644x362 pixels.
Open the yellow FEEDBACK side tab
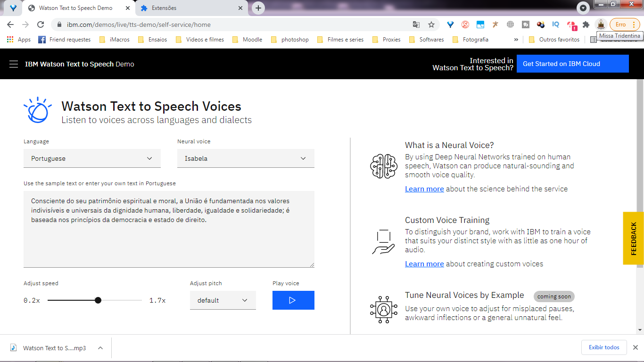click(x=633, y=238)
